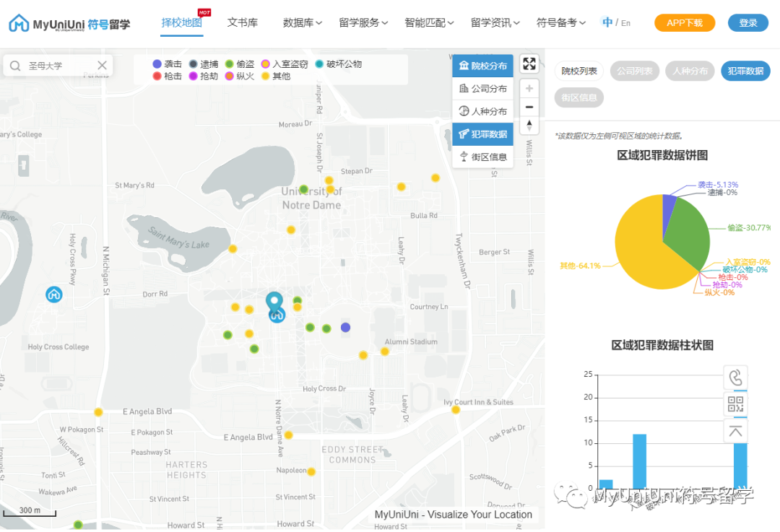Select 院校分布 map layer
Screen dimensions: 780x532
pyautogui.click(x=482, y=66)
